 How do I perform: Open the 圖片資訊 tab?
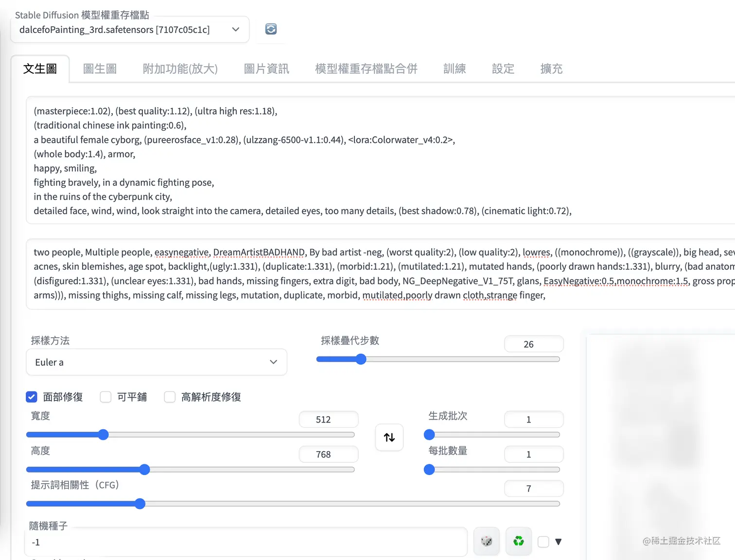point(266,69)
